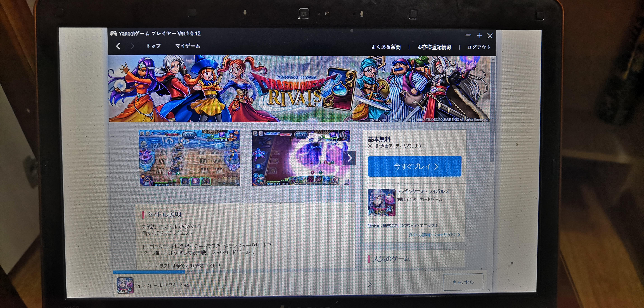This screenshot has width=644, height=308.
Task: Open お客様登録情報 account info
Action: [x=434, y=47]
